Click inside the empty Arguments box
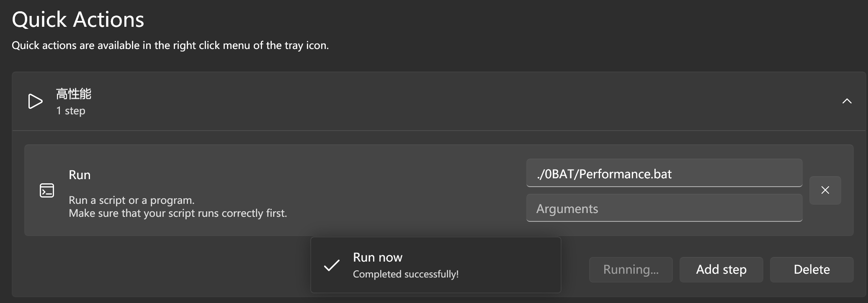 664,208
